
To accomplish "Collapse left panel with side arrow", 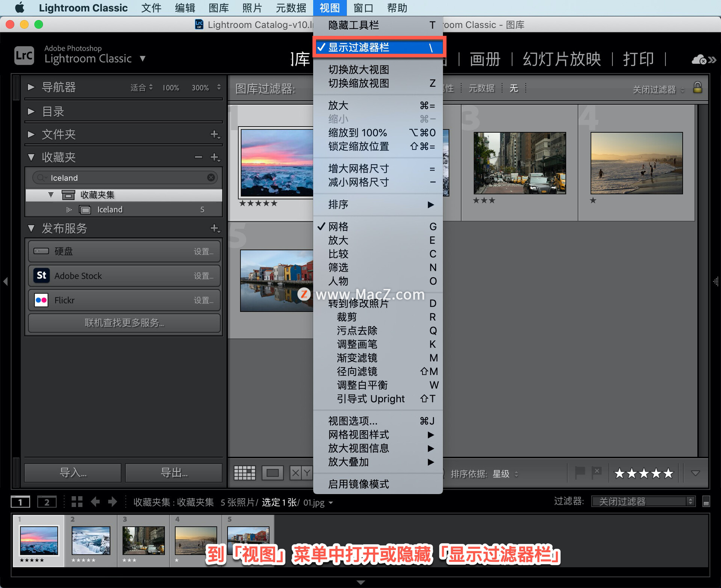I will pos(5,281).
